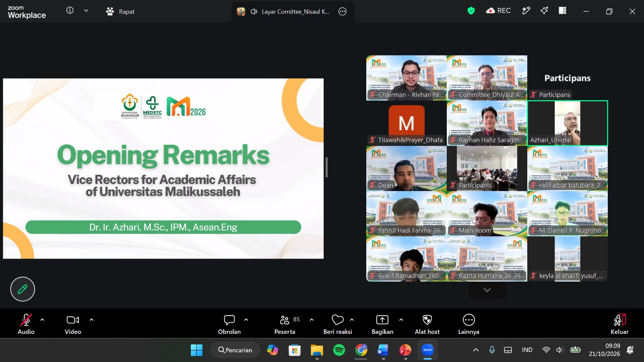Viewport: 644px width, 362px height.
Task: Expand dropdown next to meeting info
Action: [x=86, y=10]
